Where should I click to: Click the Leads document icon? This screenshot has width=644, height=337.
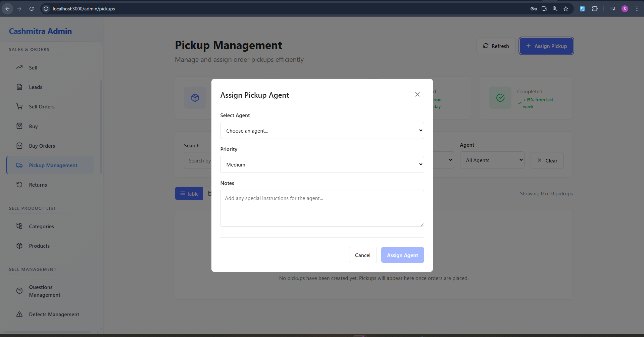19,87
